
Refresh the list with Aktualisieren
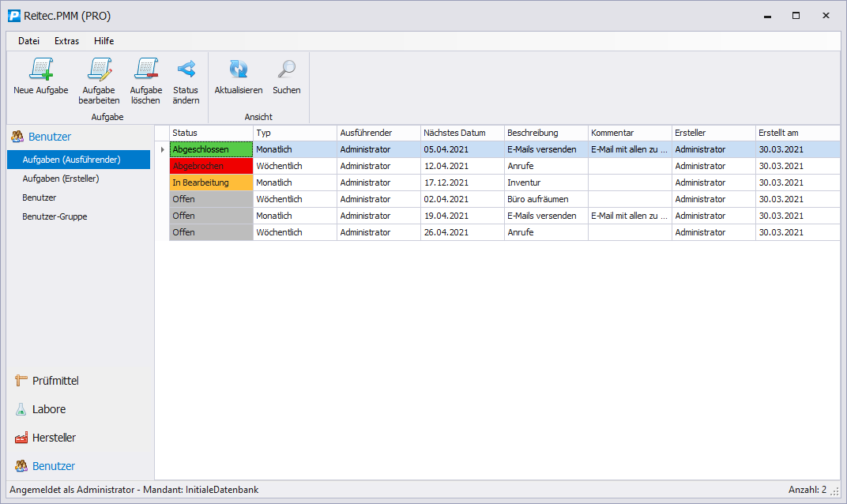[238, 70]
